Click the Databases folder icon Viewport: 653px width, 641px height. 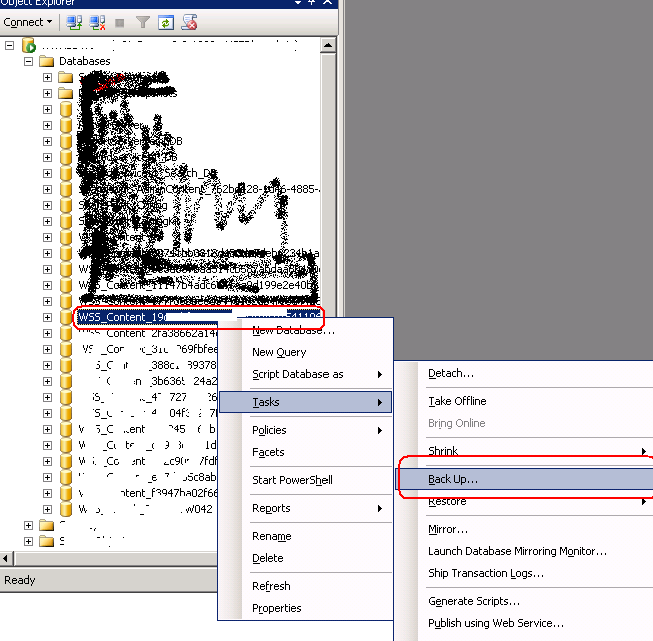tap(46, 62)
